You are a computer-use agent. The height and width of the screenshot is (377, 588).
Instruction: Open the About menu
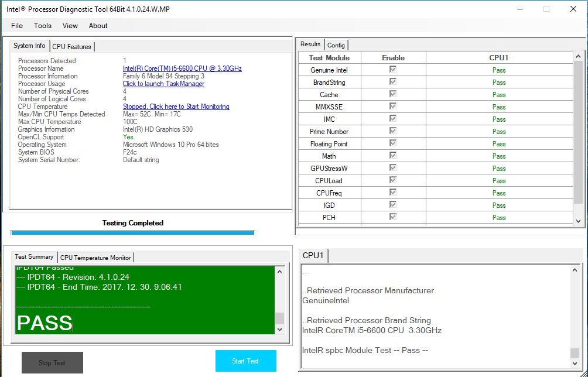(98, 26)
